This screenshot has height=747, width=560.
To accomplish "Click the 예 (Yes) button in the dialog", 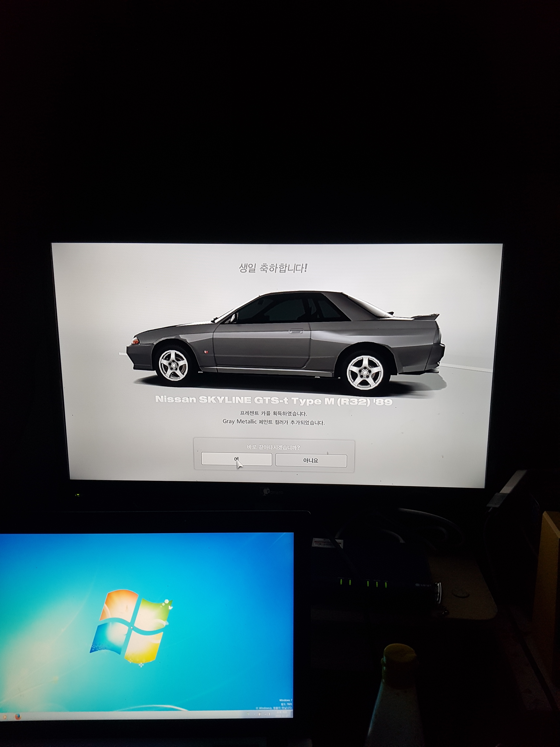I will (x=236, y=459).
